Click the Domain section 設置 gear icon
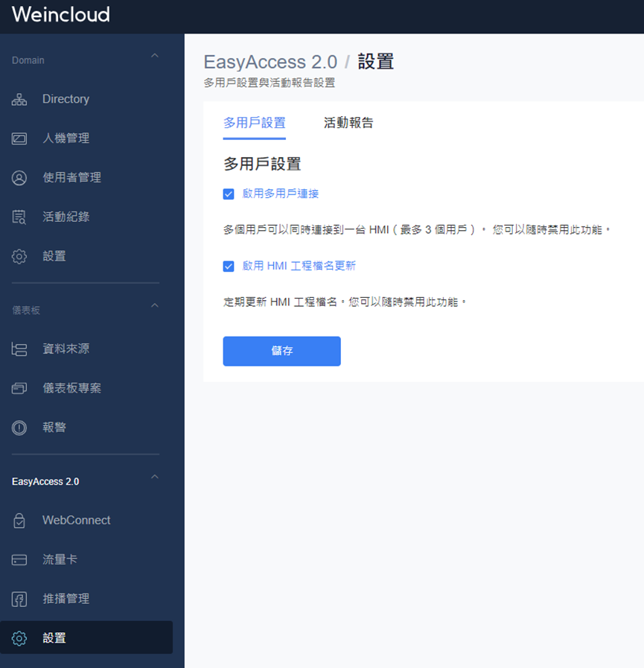This screenshot has width=644, height=668. (x=19, y=256)
